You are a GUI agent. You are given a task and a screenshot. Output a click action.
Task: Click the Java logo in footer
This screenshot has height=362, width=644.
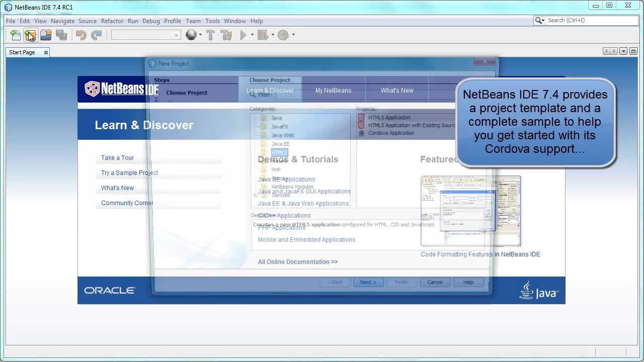539,290
